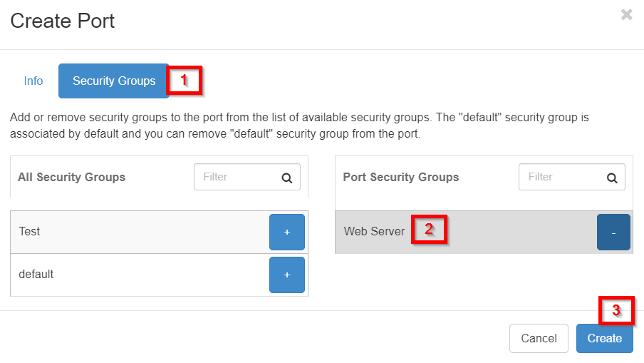Select the Web Server row text
Image resolution: width=644 pixels, height=363 pixels.
[x=374, y=231]
